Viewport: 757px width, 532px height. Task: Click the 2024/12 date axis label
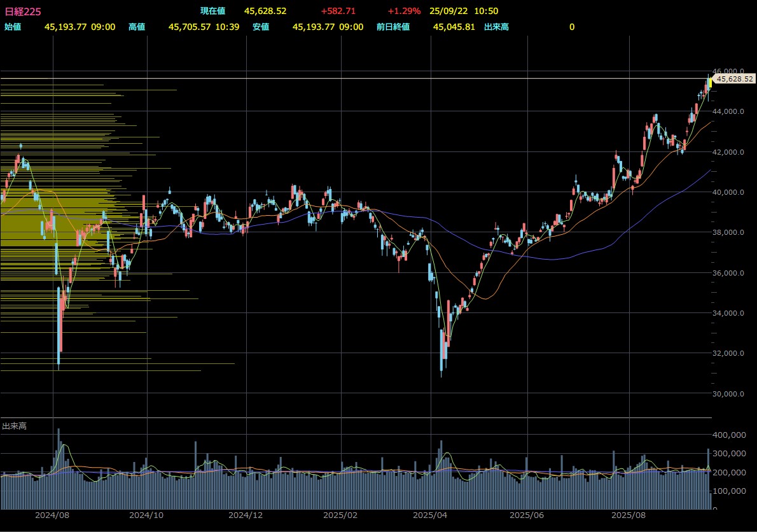(246, 515)
